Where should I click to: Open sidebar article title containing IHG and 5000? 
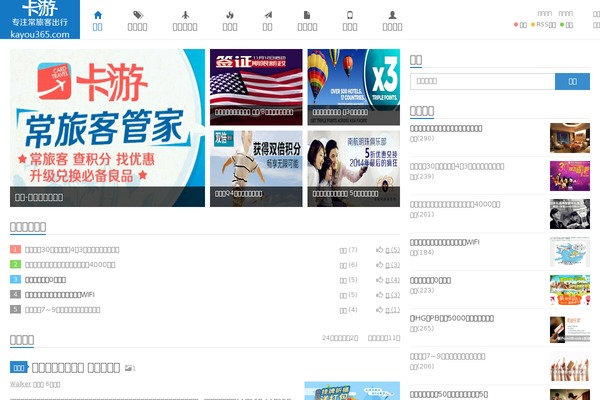point(452,318)
